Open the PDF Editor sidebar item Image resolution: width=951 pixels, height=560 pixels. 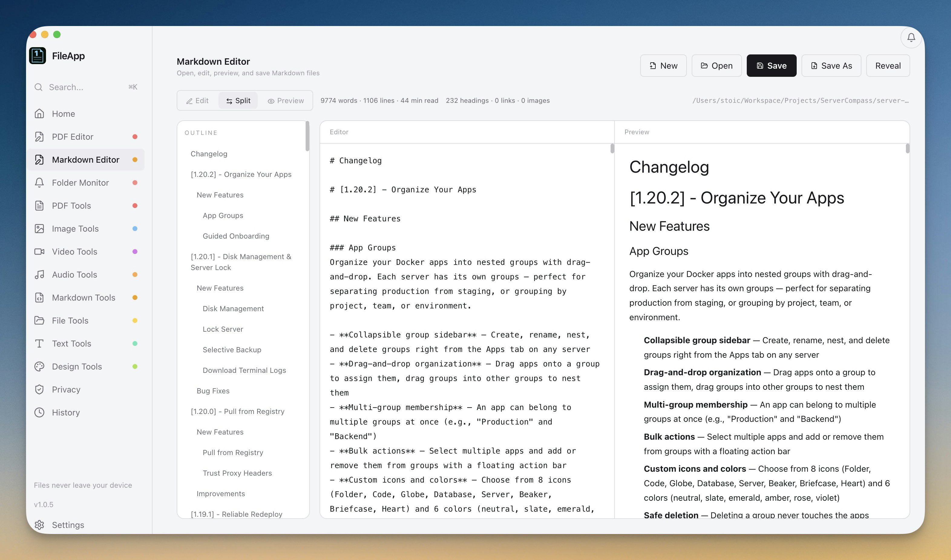73,137
